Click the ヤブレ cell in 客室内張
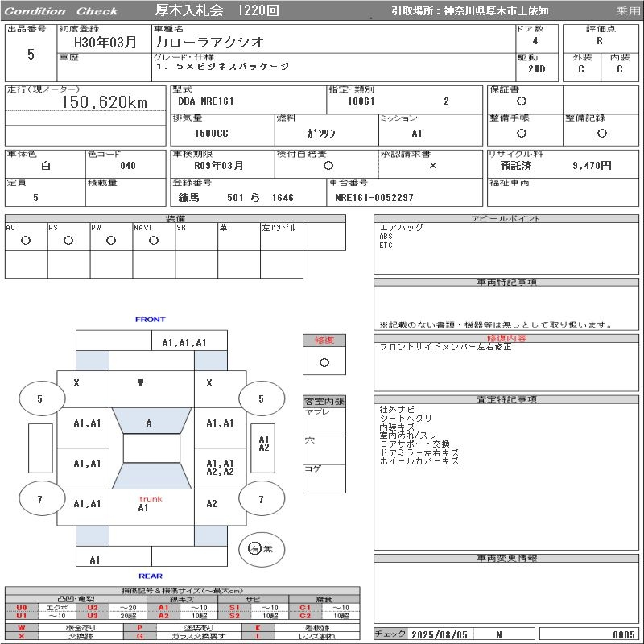The image size is (644, 644). [324, 421]
